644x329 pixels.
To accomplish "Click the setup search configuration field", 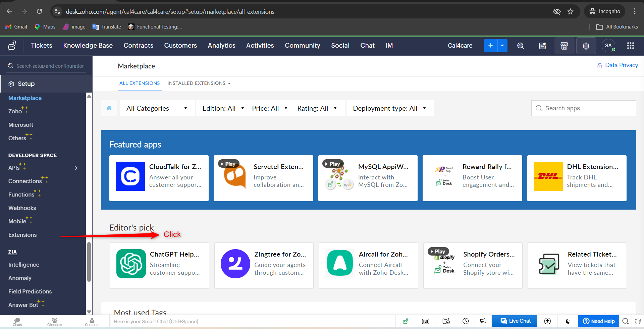I will click(46, 66).
